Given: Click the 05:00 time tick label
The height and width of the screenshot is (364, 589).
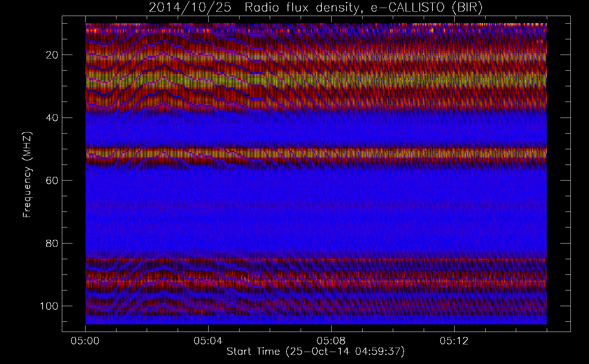Looking at the screenshot, I should pos(86,341).
